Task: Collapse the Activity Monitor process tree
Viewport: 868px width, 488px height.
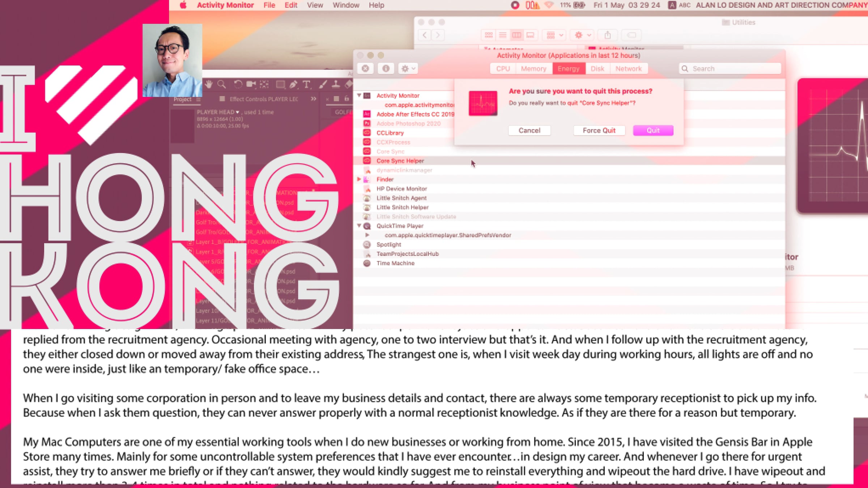Action: [359, 96]
